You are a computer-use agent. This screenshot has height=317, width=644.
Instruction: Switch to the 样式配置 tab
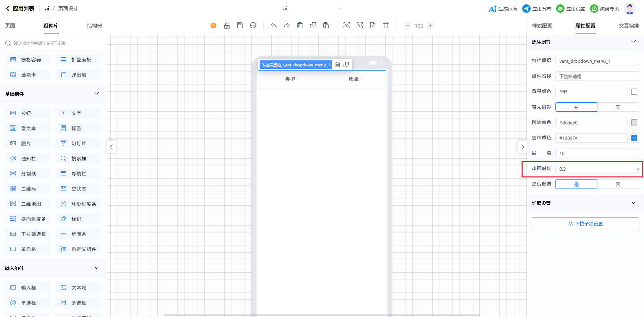pyautogui.click(x=542, y=26)
